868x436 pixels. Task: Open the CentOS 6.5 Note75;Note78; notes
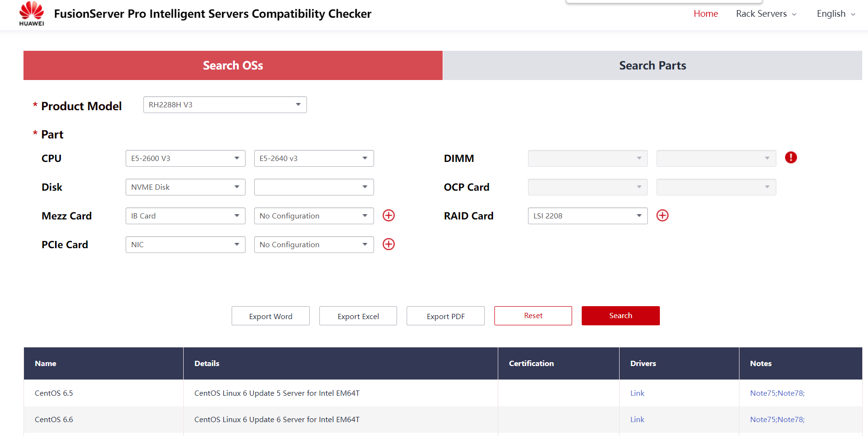click(x=777, y=393)
